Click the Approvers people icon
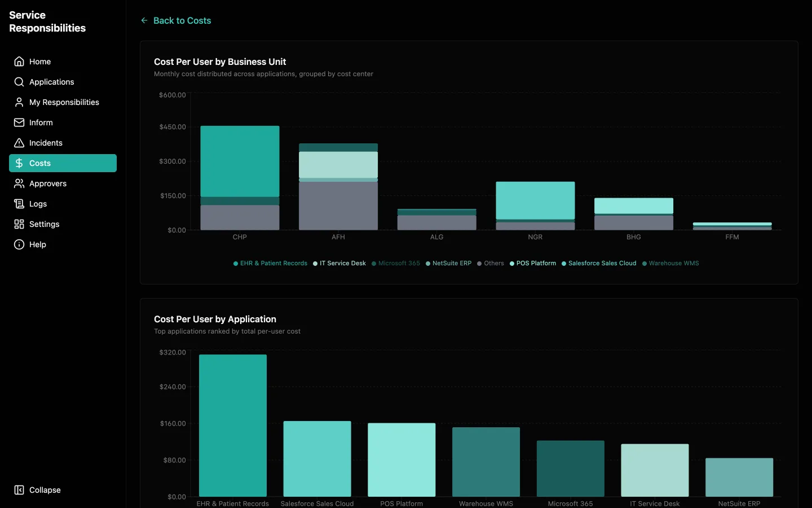The height and width of the screenshot is (508, 812). (x=19, y=183)
